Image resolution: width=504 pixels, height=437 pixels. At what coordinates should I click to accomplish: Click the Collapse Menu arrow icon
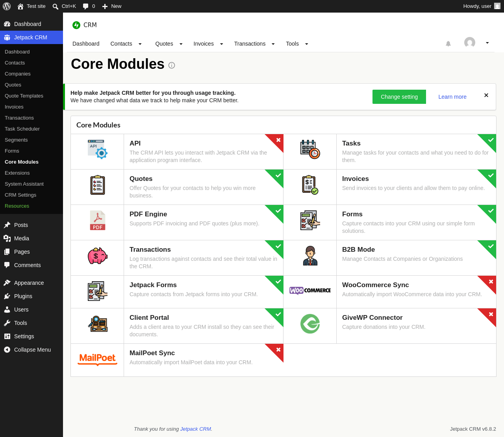[x=7, y=350]
